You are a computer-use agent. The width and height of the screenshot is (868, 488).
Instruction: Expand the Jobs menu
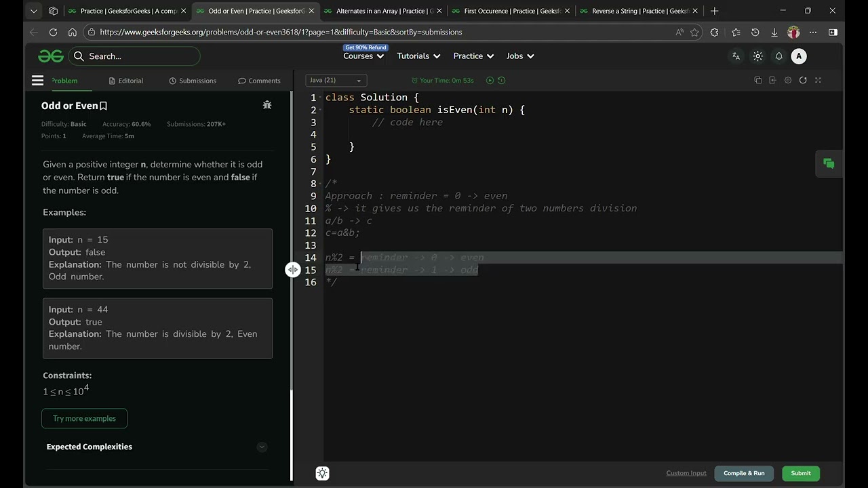[520, 56]
